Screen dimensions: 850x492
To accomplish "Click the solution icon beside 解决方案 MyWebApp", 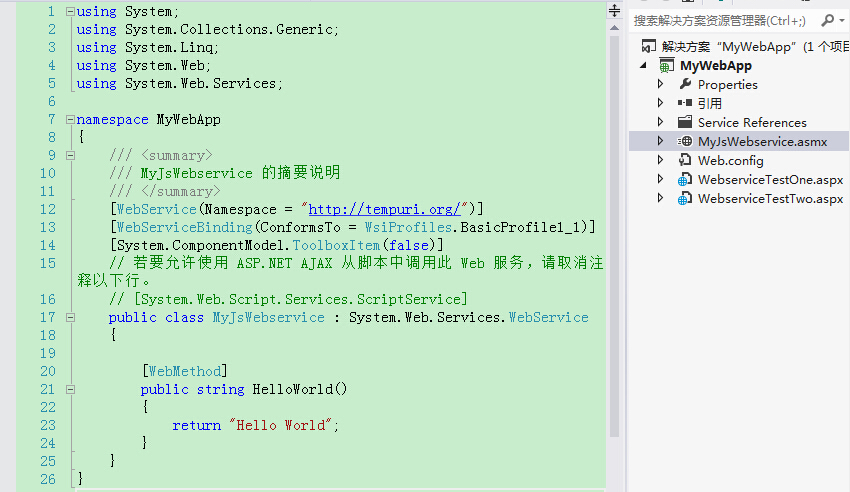I will coord(648,46).
